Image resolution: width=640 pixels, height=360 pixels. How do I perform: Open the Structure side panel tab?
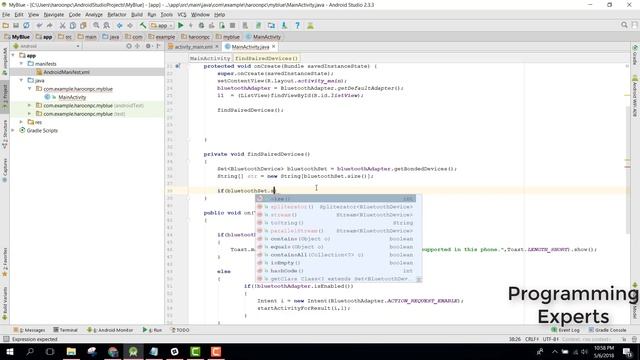tap(4, 134)
